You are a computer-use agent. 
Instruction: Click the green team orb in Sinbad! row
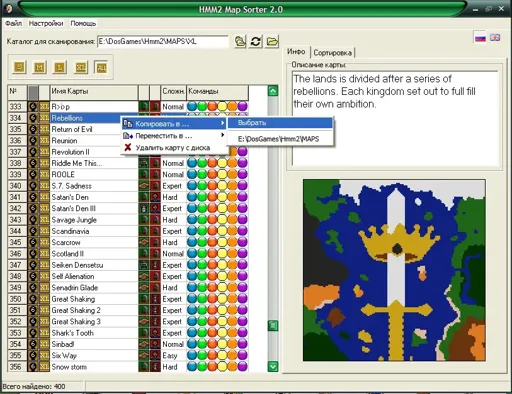(x=202, y=344)
